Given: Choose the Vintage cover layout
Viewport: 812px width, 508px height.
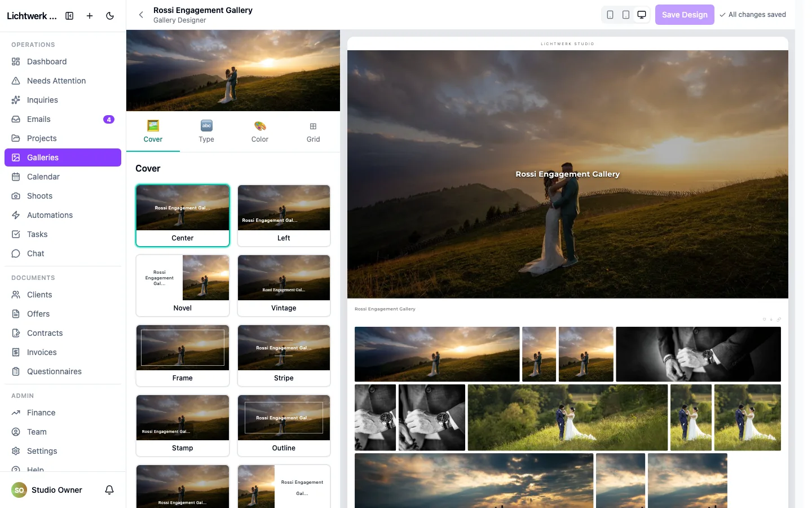Looking at the screenshot, I should click(x=284, y=286).
